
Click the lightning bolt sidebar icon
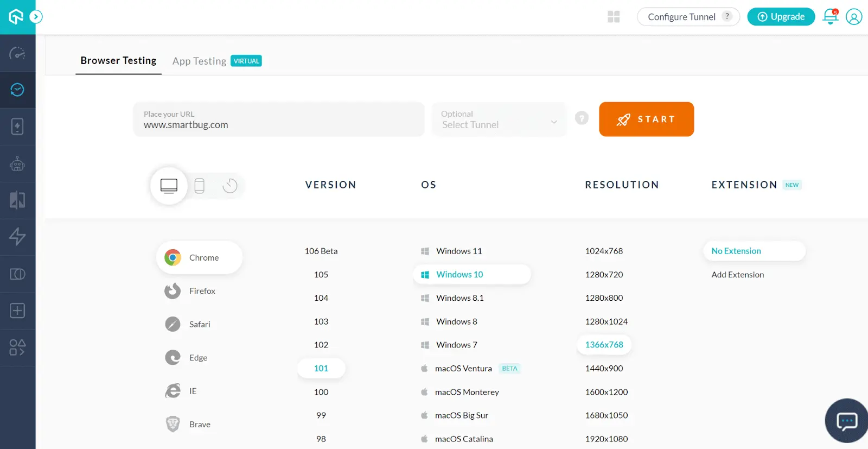click(17, 237)
